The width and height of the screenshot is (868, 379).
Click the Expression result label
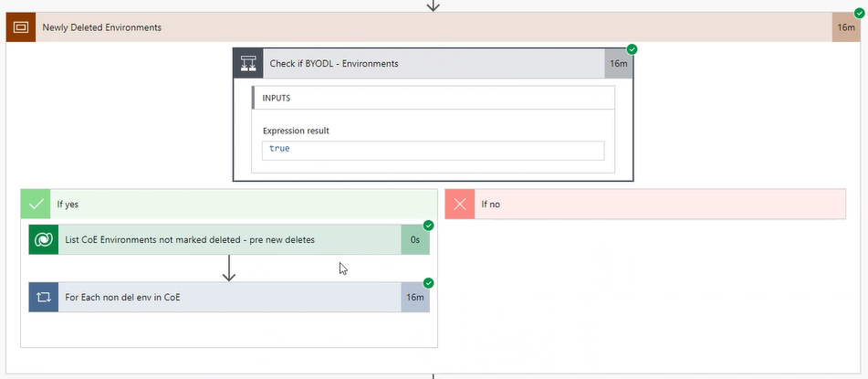(x=296, y=131)
